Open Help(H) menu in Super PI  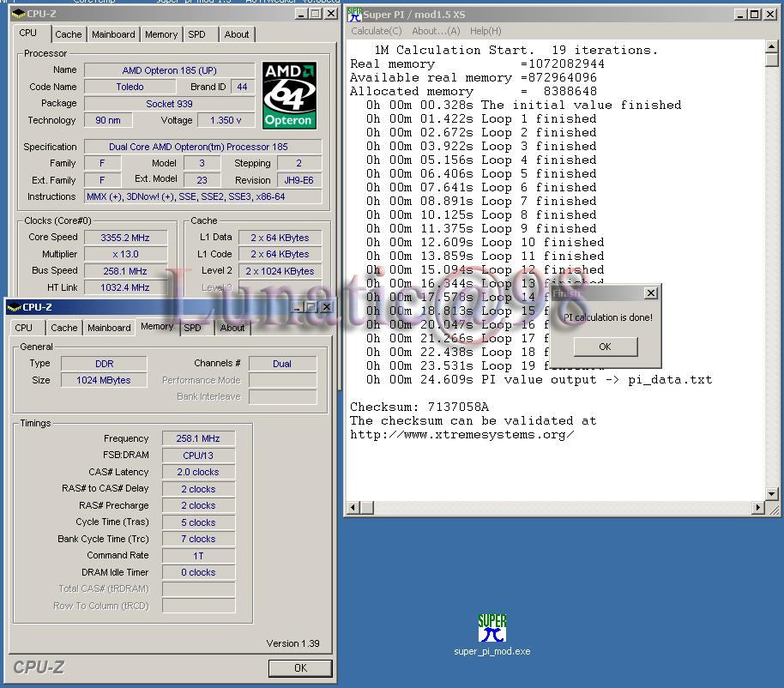[x=485, y=31]
